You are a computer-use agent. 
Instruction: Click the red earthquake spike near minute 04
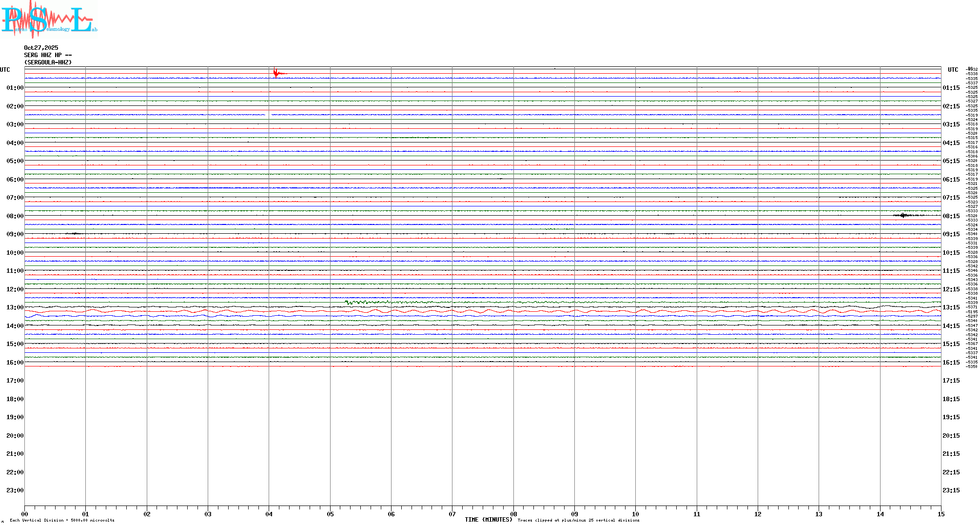coord(276,73)
